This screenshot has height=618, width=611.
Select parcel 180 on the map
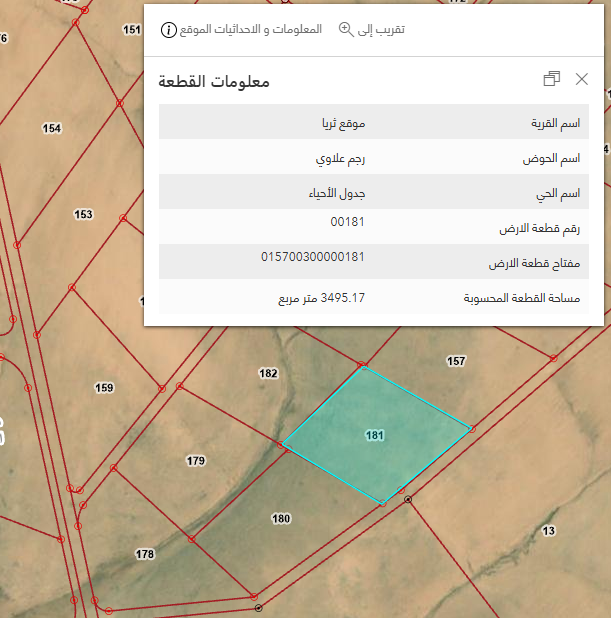point(281,518)
